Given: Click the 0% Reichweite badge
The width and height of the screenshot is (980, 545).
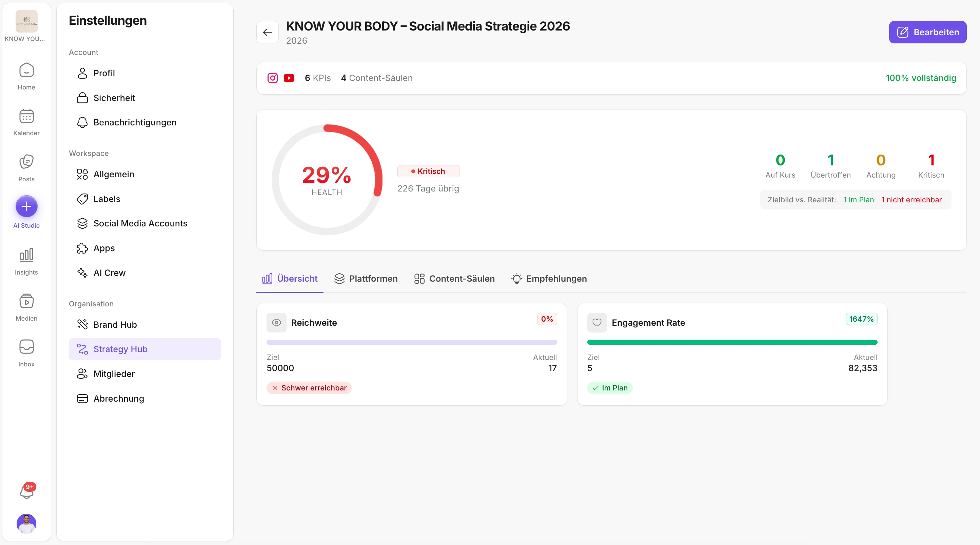Looking at the screenshot, I should tap(547, 319).
